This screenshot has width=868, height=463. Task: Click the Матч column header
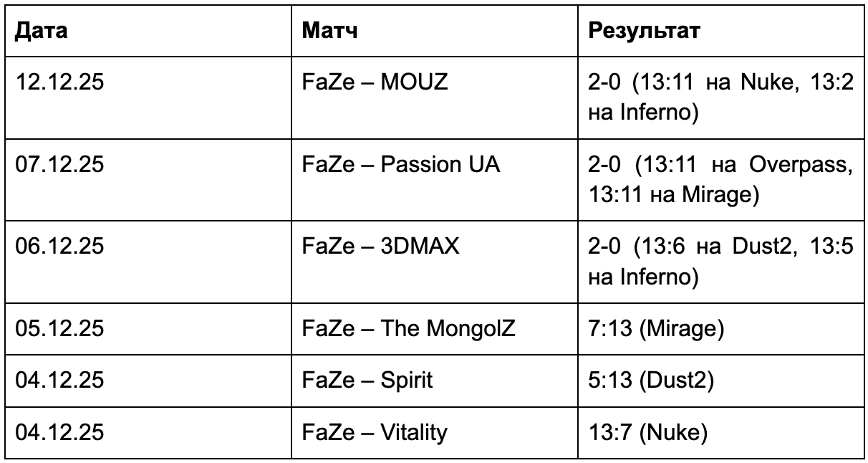(x=330, y=31)
